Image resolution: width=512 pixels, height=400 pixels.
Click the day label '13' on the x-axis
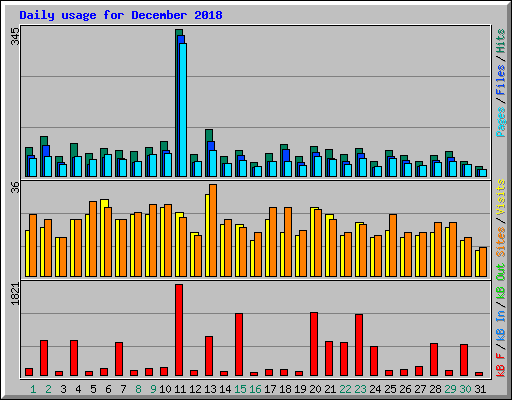pos(210,389)
